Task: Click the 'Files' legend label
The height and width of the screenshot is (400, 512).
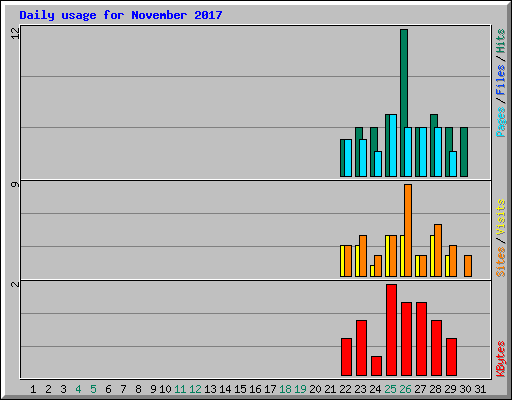Action: tap(501, 80)
